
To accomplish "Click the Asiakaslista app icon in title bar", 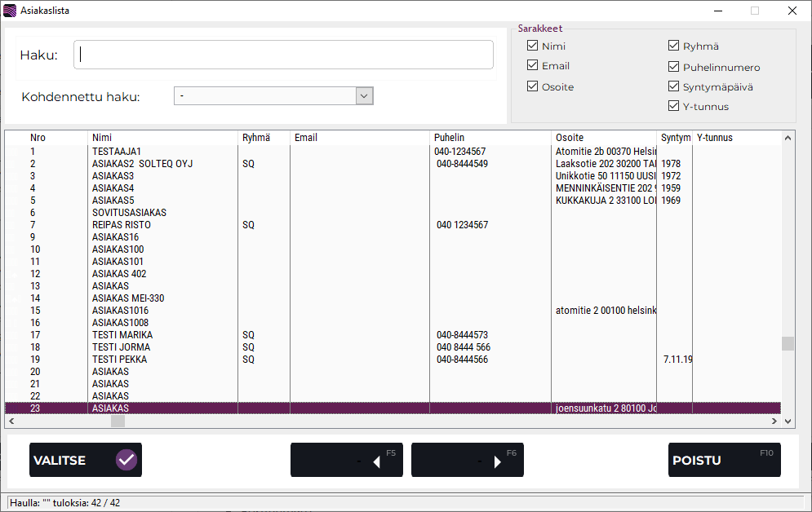I will 10,11.
